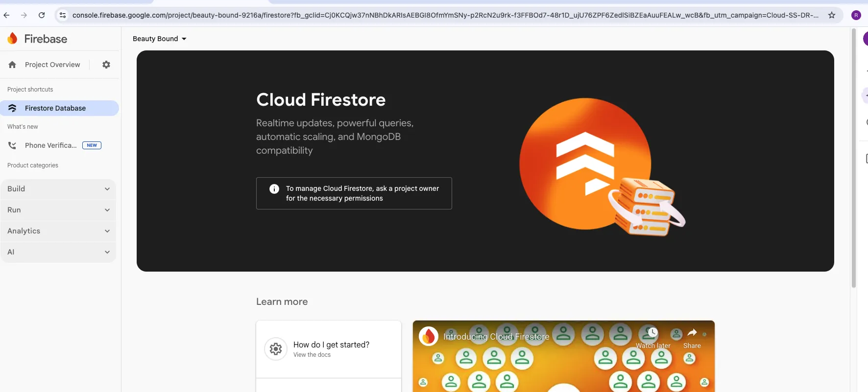Screen dimensions: 868x392
Task: Click the Project shortcuts label
Action: tap(30, 90)
